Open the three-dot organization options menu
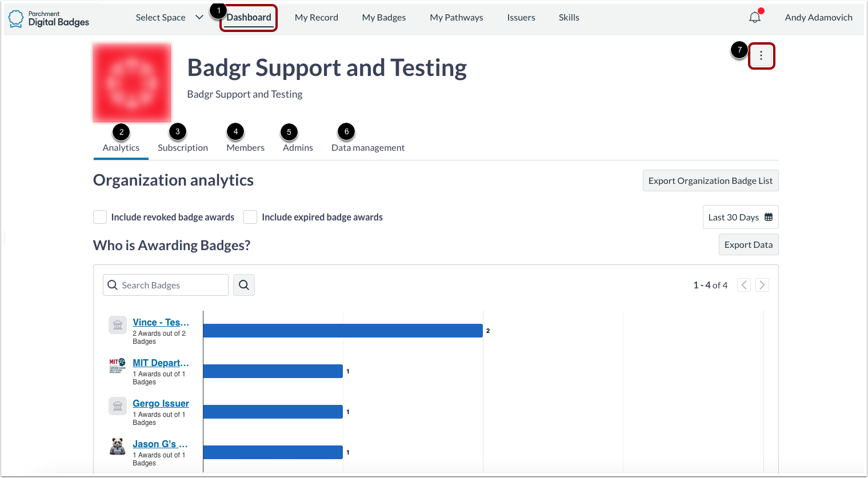Screen dimensions: 868x478 761,56
